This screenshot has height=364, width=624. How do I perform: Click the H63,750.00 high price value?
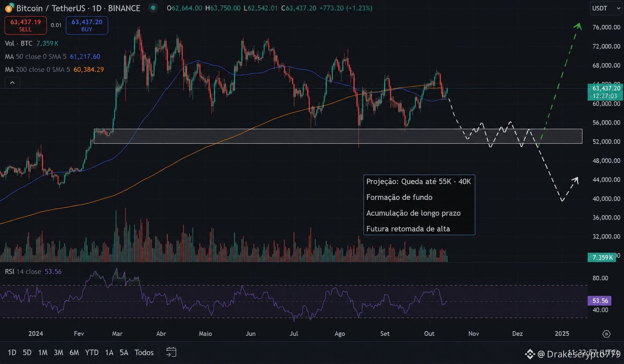pyautogui.click(x=223, y=8)
